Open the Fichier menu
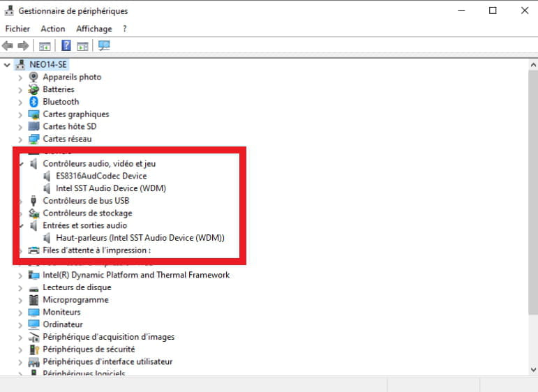 pyautogui.click(x=17, y=29)
